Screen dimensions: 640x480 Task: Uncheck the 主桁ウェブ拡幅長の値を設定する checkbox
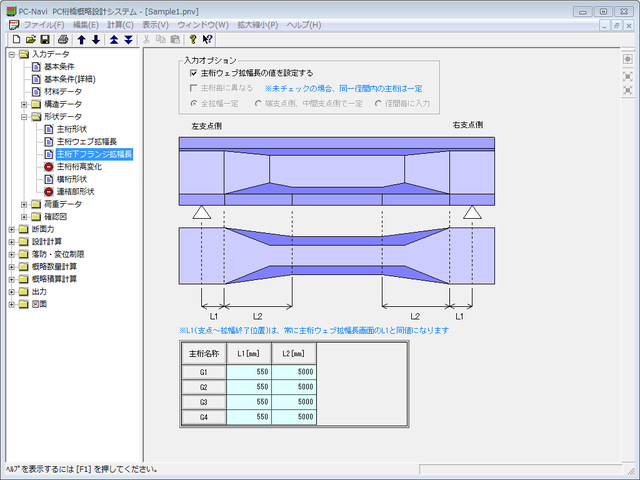coord(194,73)
